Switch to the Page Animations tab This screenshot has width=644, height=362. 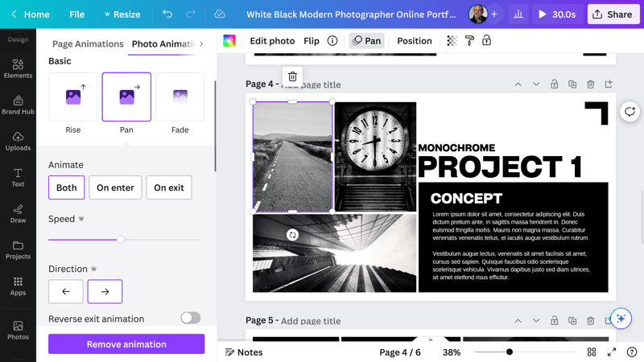pos(88,43)
